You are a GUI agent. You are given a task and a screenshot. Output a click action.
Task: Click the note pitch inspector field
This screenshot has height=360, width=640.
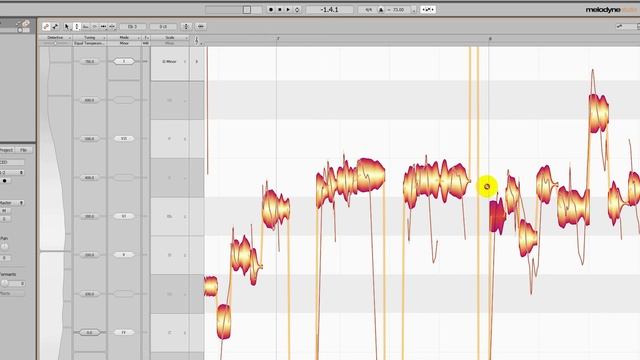tap(133, 27)
